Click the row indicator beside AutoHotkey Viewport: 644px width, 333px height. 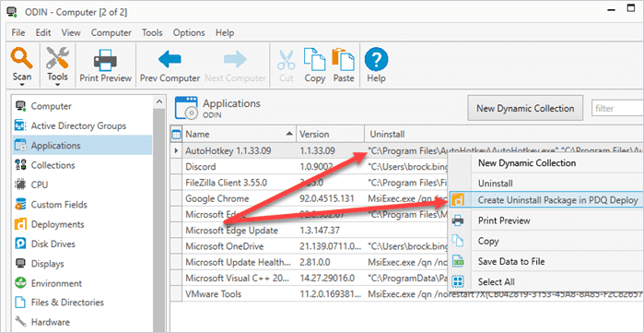point(176,151)
